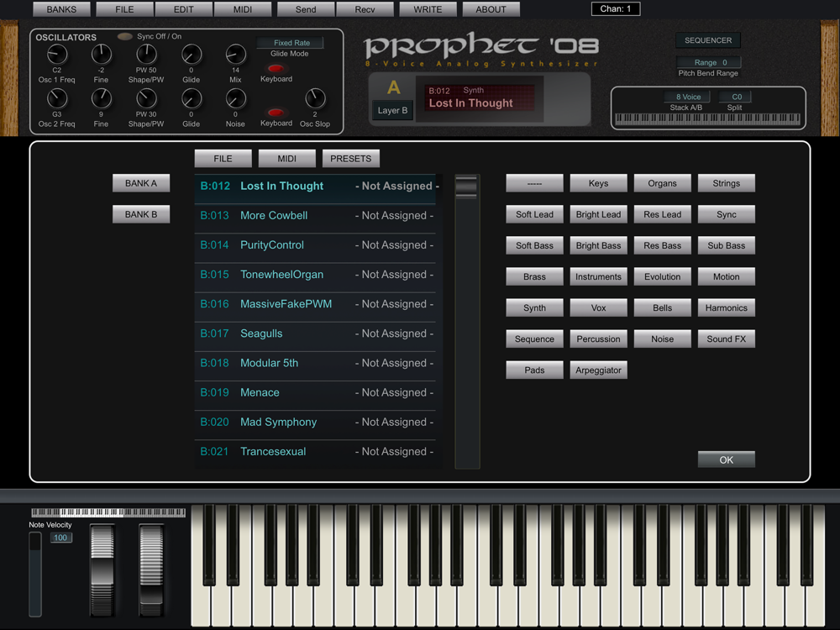Viewport: 840px width, 630px height.
Task: Filter presets by Strings category
Action: click(x=727, y=183)
